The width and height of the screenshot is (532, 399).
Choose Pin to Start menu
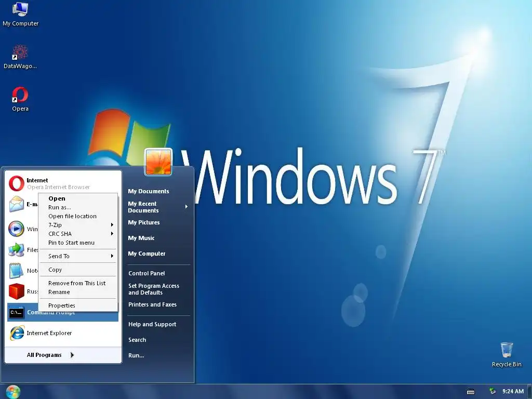tap(78, 243)
